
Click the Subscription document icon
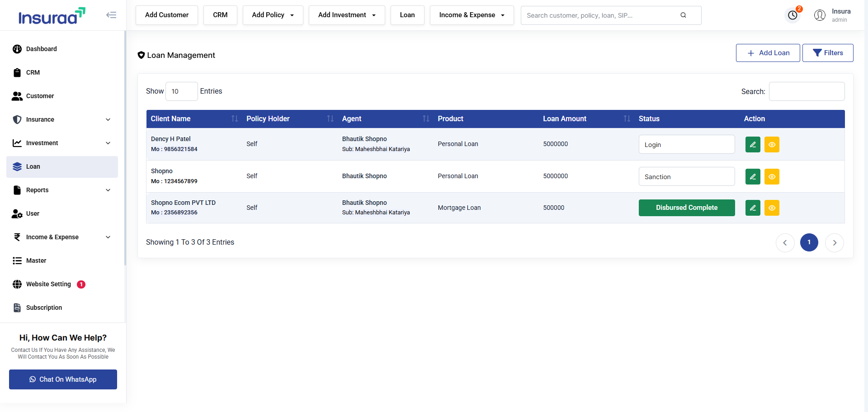coord(17,308)
